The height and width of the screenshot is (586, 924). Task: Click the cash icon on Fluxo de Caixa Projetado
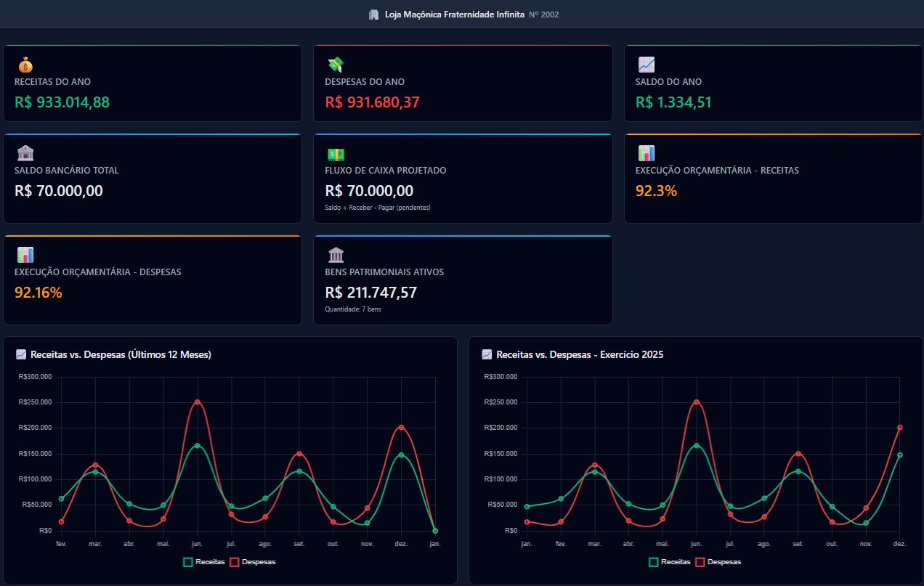coord(336,152)
